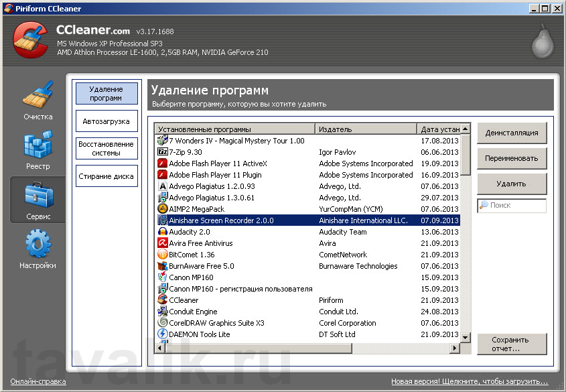
Task: Click the Деинсталляция button
Action: tap(512, 133)
